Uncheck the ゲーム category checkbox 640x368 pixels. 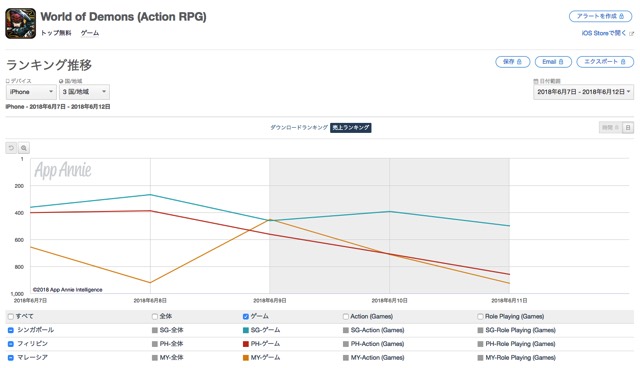point(246,317)
